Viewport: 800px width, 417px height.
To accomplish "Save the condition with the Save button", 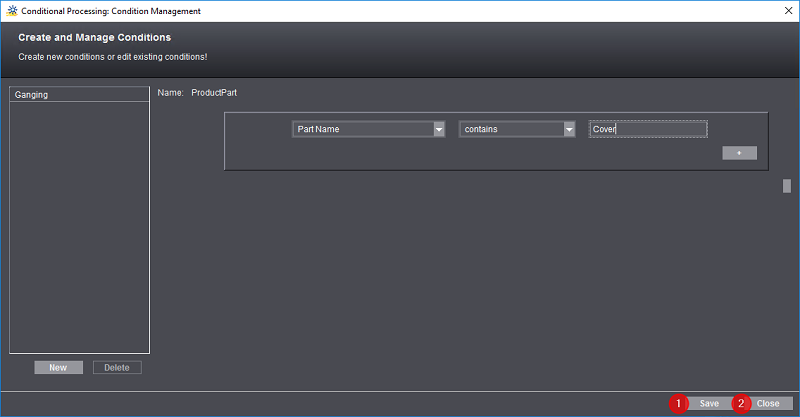I will pos(709,403).
